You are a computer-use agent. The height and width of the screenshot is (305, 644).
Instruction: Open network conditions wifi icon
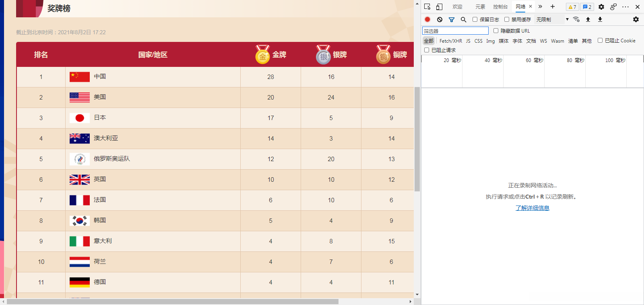tap(576, 19)
